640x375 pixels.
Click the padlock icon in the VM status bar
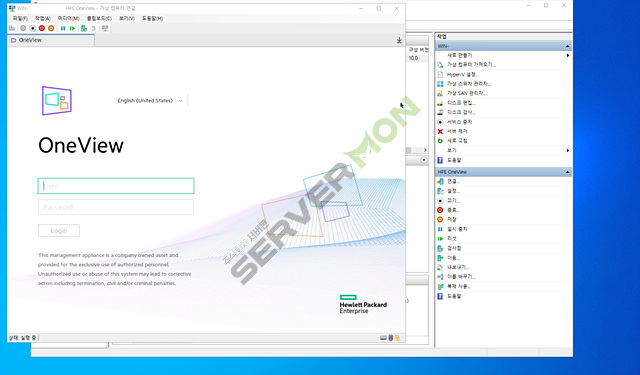[x=397, y=337]
